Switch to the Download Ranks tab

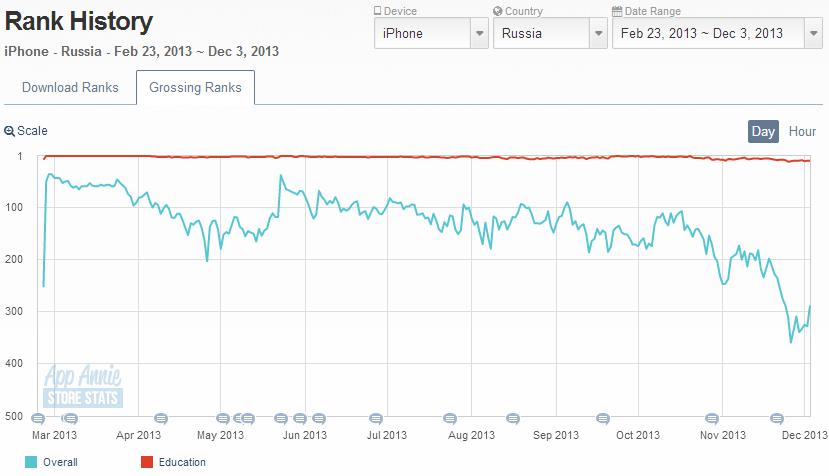[x=70, y=87]
